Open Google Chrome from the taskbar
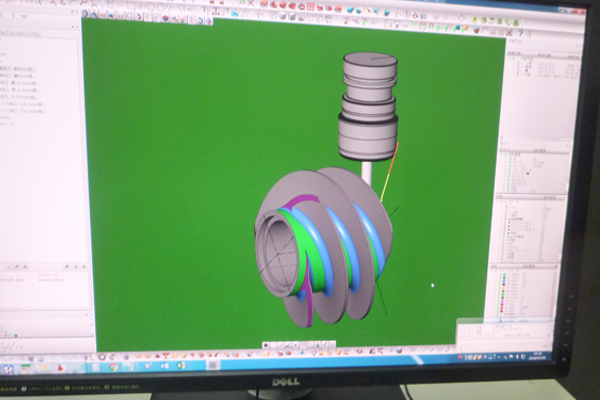This screenshot has width=600, height=400. [114, 367]
